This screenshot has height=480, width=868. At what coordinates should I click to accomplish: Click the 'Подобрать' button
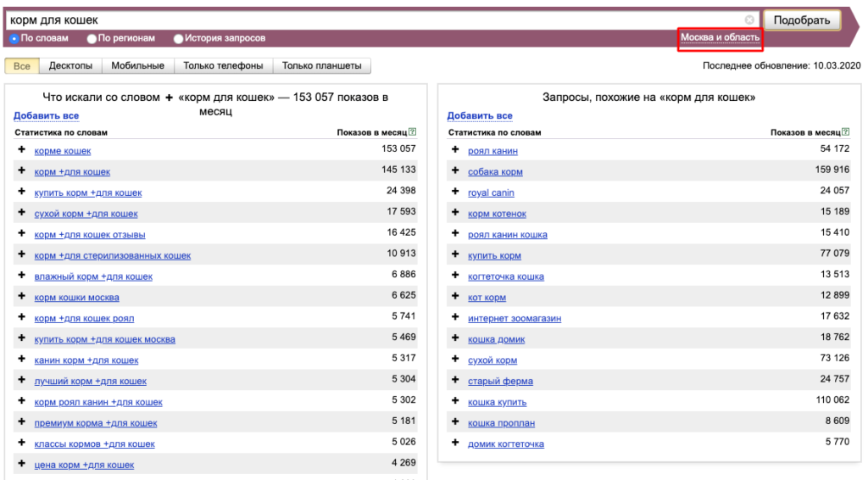[802, 20]
